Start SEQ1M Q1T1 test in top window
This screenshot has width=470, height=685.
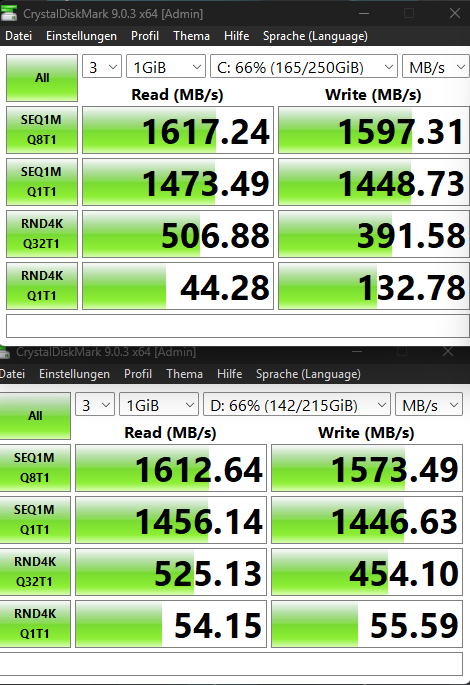[x=42, y=182]
